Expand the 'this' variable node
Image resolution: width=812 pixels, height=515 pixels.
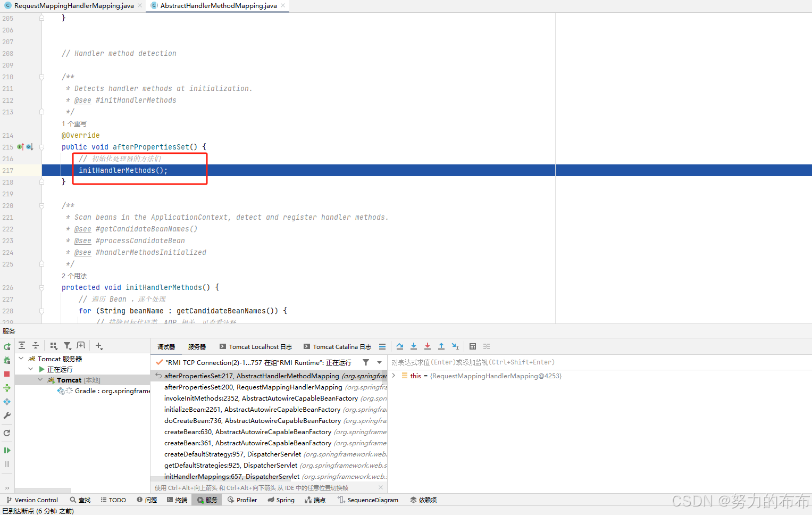coord(394,376)
